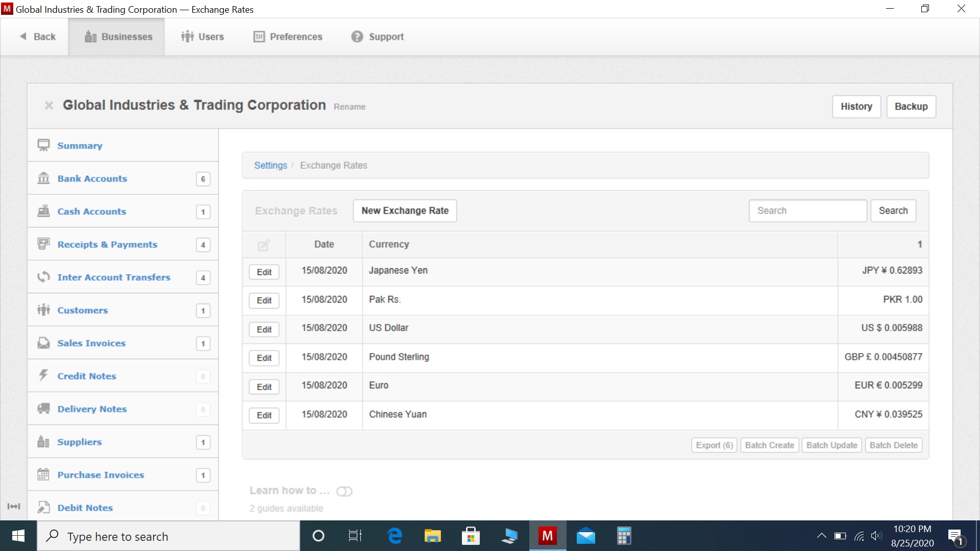980x551 pixels.
Task: Open the Preferences tab
Action: pos(288,37)
